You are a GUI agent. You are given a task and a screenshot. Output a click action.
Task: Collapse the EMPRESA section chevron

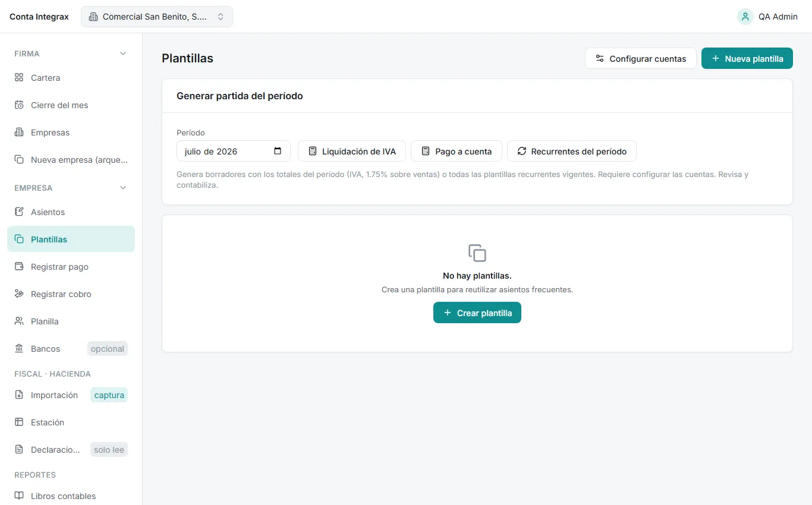click(123, 188)
